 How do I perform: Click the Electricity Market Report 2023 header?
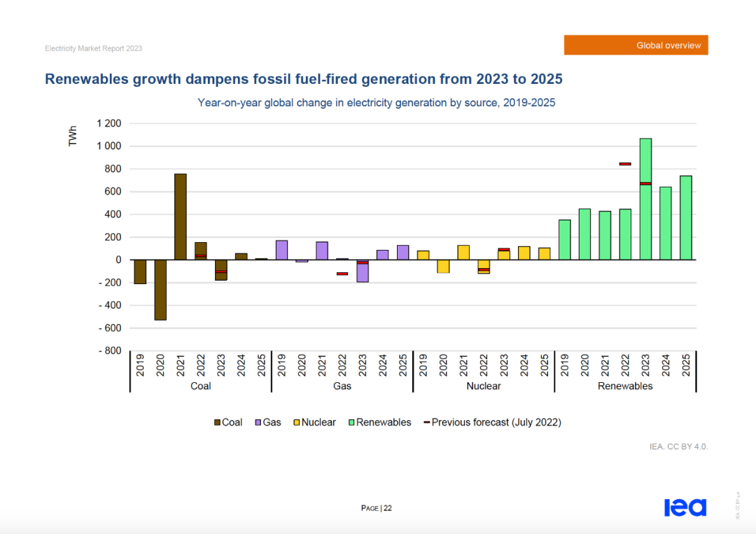pos(94,48)
